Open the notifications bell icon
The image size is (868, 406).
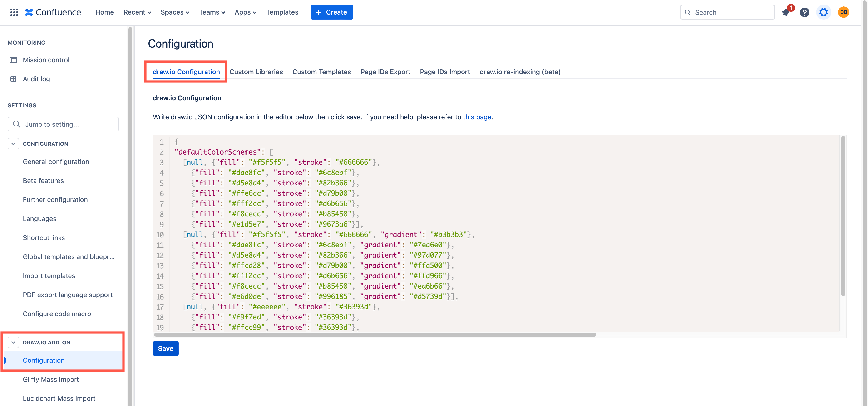pos(786,12)
